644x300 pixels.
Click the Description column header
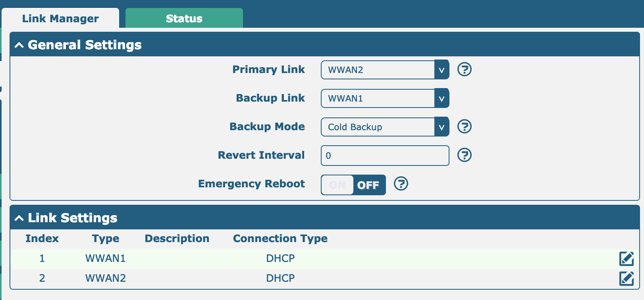[177, 238]
